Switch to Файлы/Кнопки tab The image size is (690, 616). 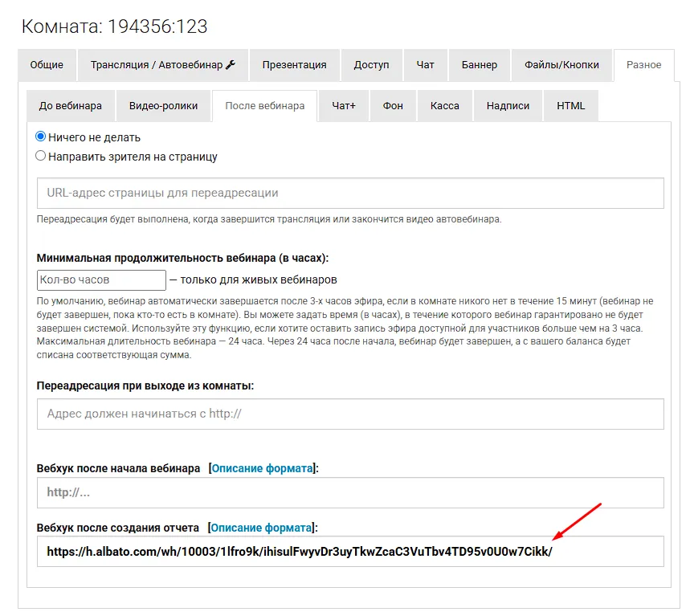pos(561,65)
